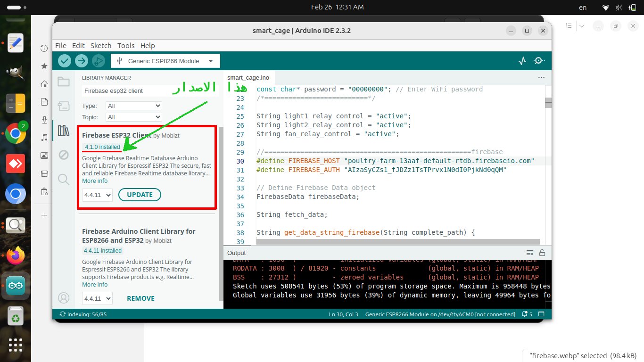Open More info for Firebase ESP32 Client
The image size is (644, 362).
(x=95, y=181)
